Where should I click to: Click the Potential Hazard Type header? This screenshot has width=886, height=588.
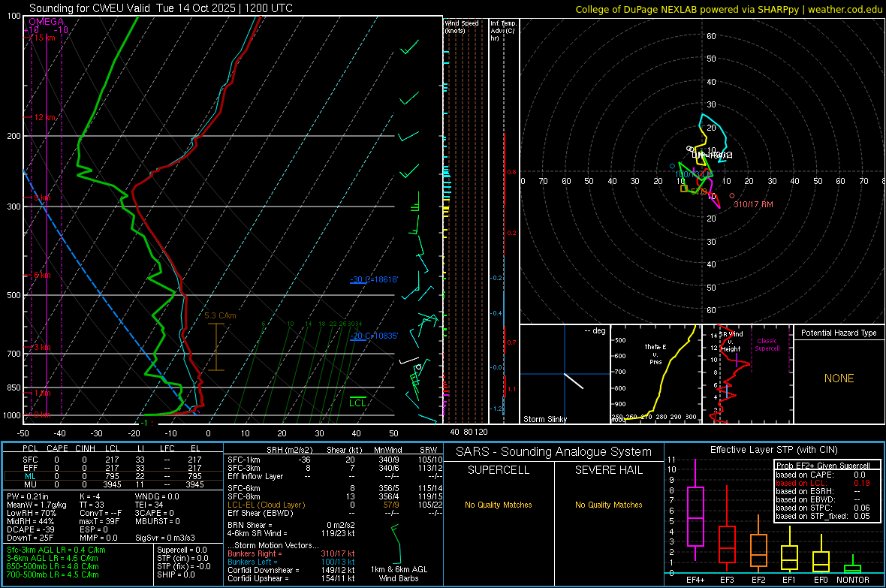pos(839,333)
